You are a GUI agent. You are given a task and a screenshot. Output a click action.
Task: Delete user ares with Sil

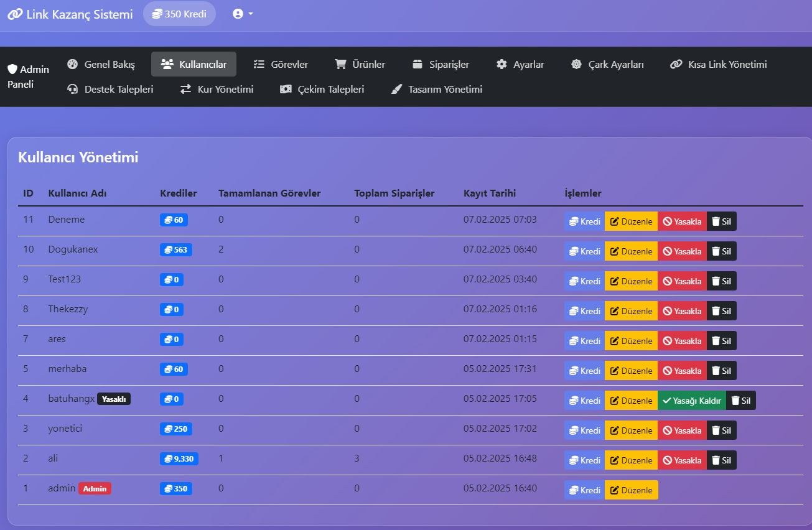tap(722, 341)
